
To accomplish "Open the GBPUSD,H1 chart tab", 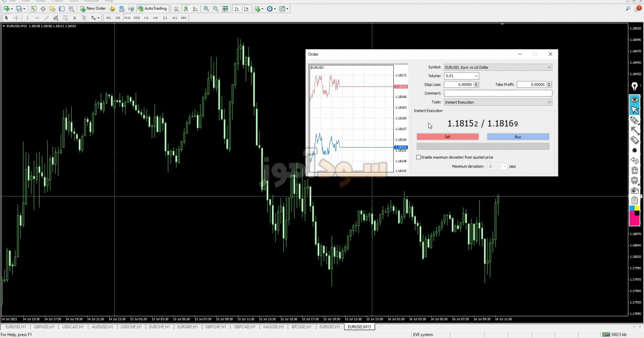I will point(44,327).
